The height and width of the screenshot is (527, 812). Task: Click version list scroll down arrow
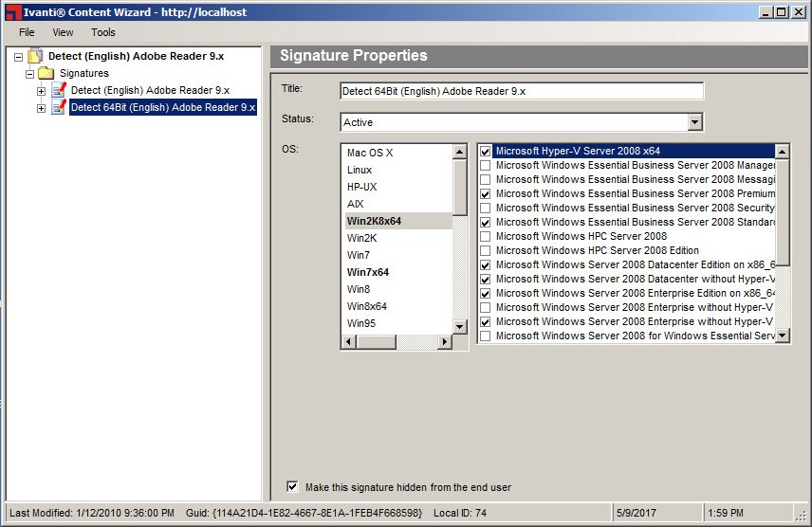point(782,336)
